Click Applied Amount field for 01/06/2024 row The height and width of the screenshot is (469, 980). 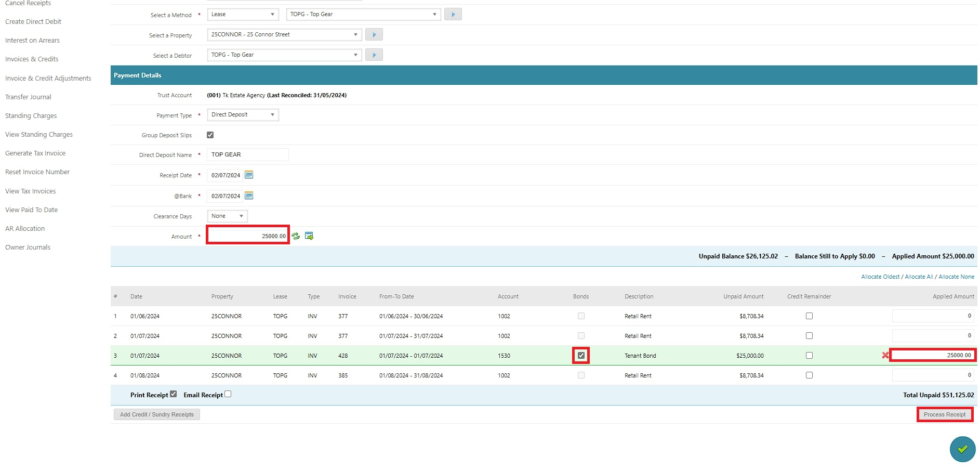[933, 316]
